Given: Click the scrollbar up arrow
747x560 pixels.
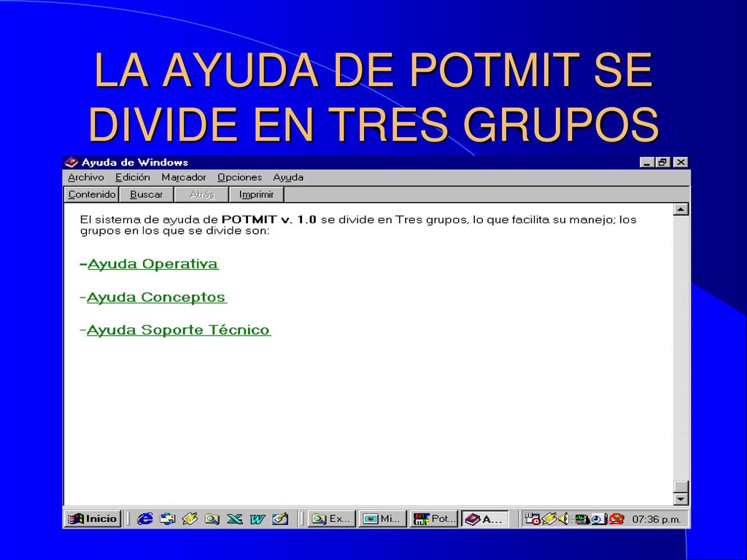Looking at the screenshot, I should [681, 209].
